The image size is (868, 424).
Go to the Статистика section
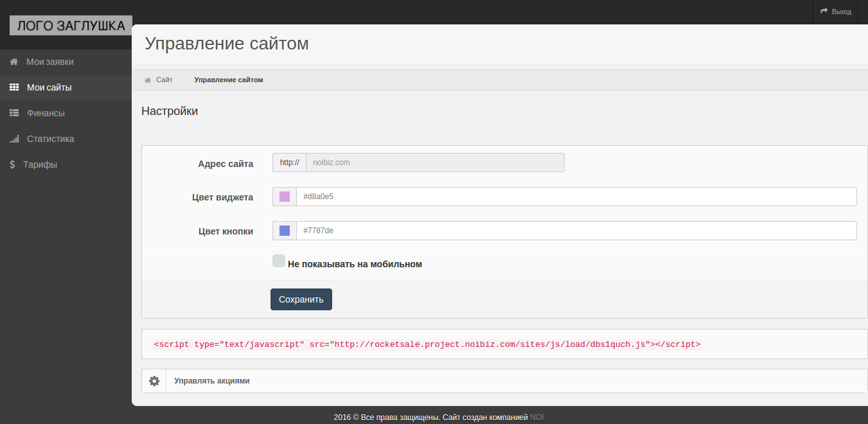tap(50, 139)
